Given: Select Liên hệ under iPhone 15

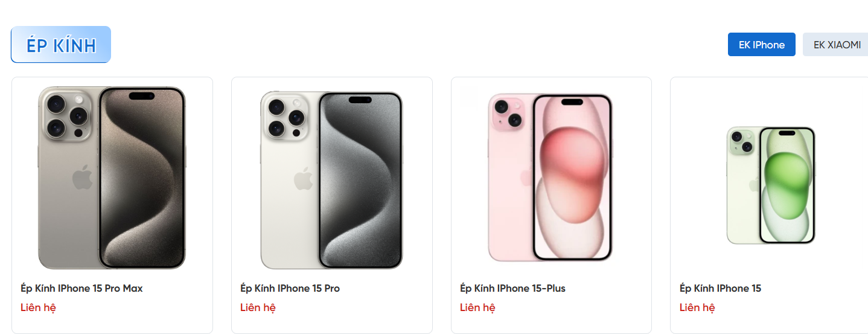Looking at the screenshot, I should point(697,307).
